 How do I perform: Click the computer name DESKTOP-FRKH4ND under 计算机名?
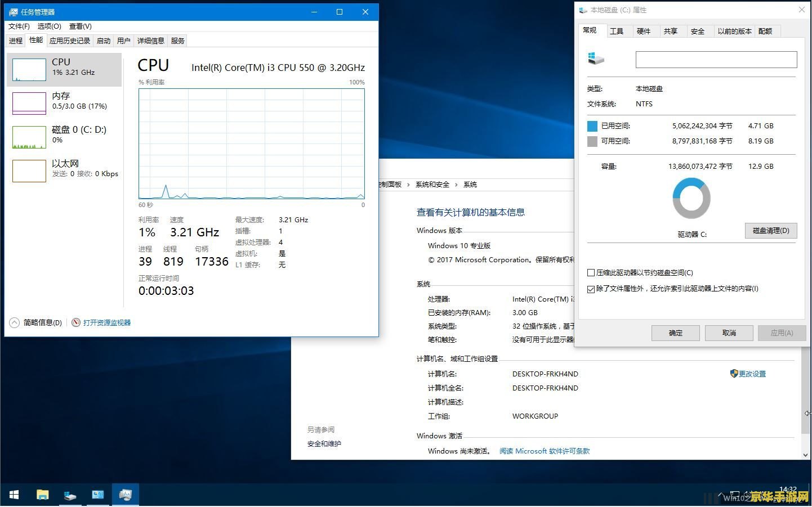pos(545,374)
